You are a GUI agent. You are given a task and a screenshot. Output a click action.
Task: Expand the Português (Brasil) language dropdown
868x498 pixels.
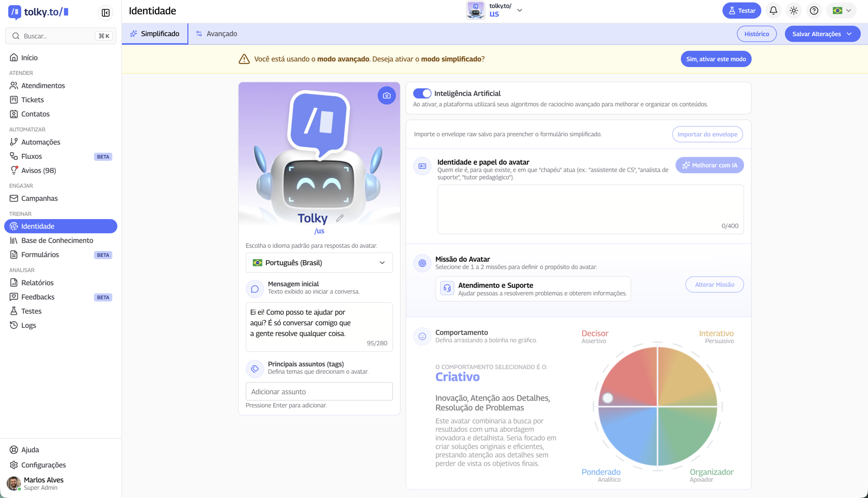319,263
